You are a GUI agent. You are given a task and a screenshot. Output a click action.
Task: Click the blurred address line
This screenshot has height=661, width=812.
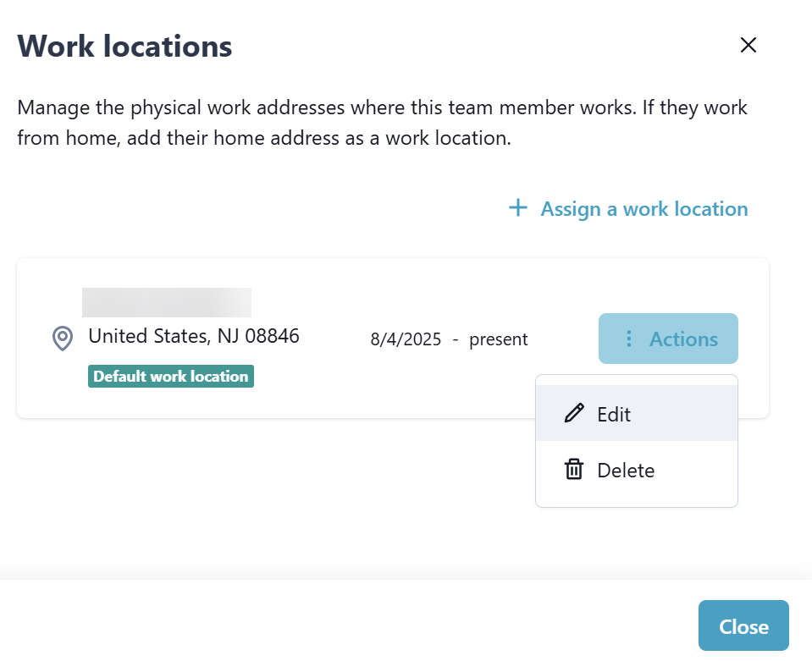click(167, 302)
